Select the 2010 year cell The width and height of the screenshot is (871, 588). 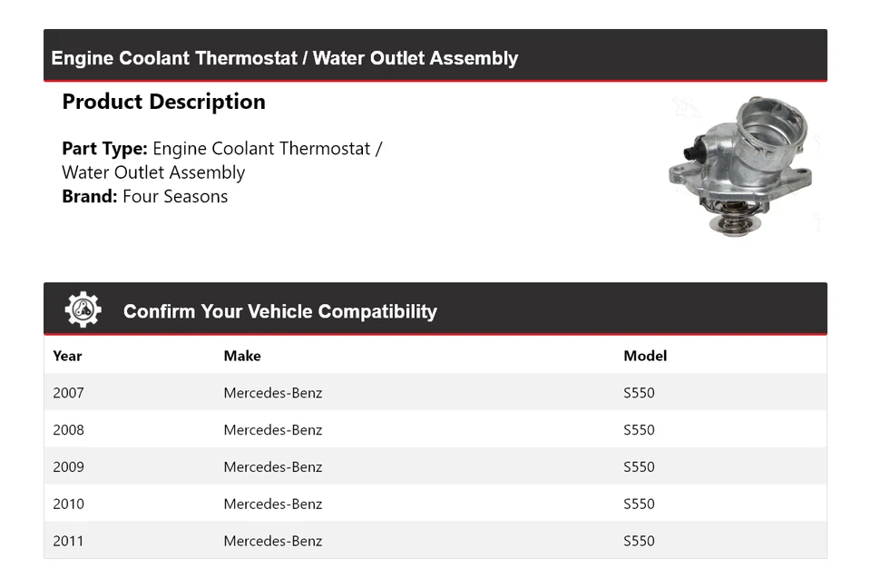[68, 504]
